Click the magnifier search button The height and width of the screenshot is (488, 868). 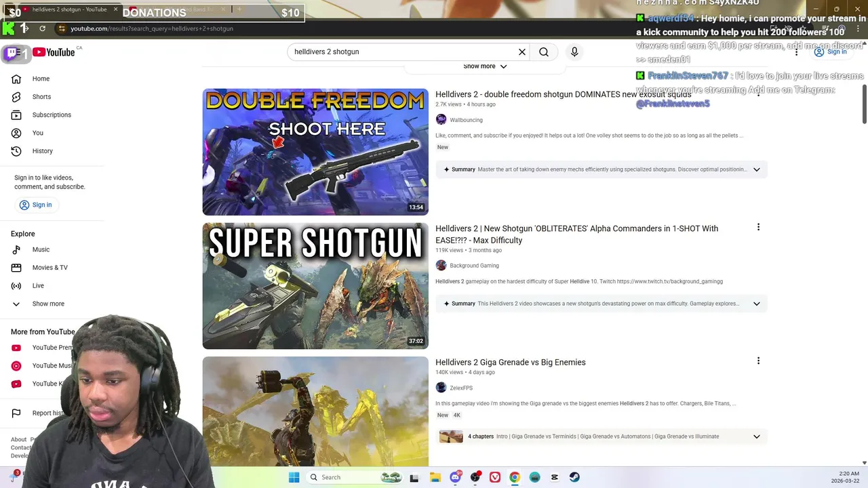coord(544,52)
